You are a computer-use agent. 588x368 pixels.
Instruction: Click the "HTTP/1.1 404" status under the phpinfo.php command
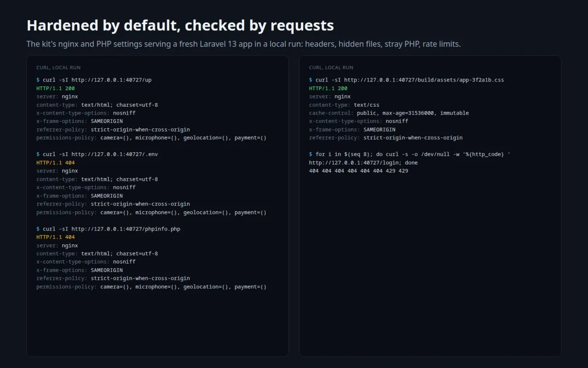click(x=56, y=237)
